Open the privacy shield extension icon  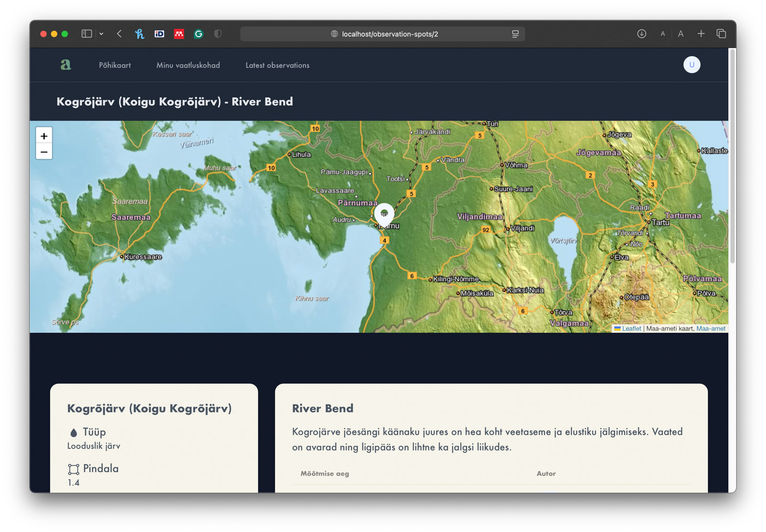click(218, 34)
